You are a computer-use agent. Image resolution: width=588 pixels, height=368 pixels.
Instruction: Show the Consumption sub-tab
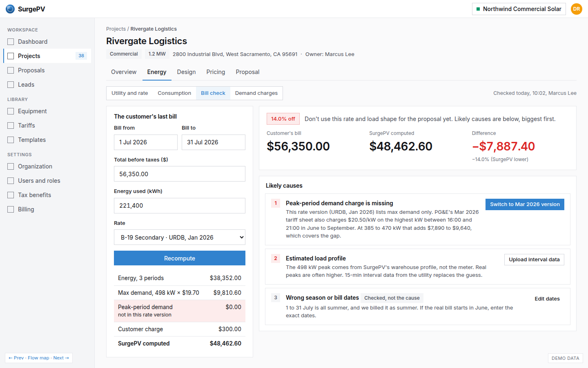tap(174, 93)
